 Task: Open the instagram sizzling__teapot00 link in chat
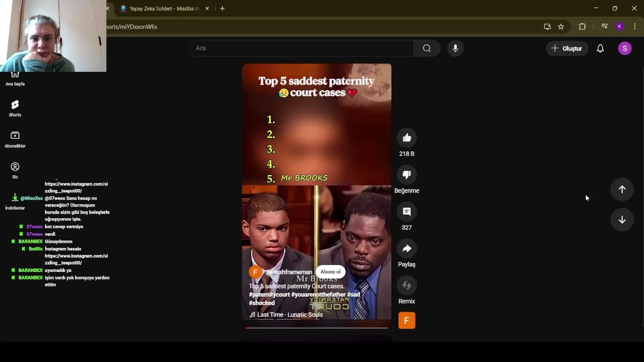(x=76, y=259)
